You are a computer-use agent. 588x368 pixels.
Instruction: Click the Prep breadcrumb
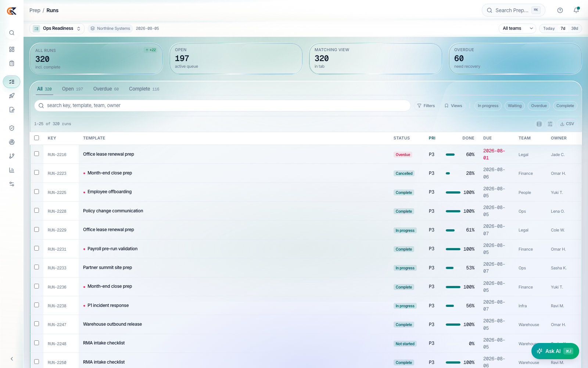point(35,10)
